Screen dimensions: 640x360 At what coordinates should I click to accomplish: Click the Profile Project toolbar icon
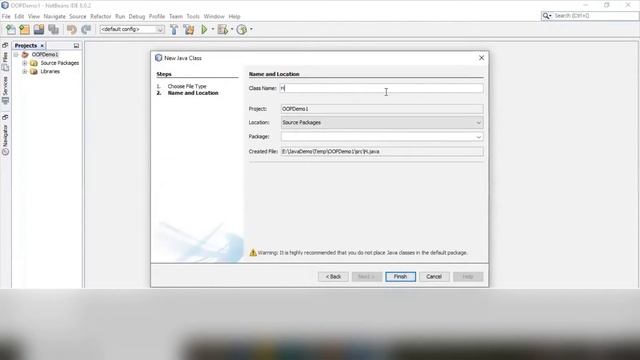click(x=242, y=29)
